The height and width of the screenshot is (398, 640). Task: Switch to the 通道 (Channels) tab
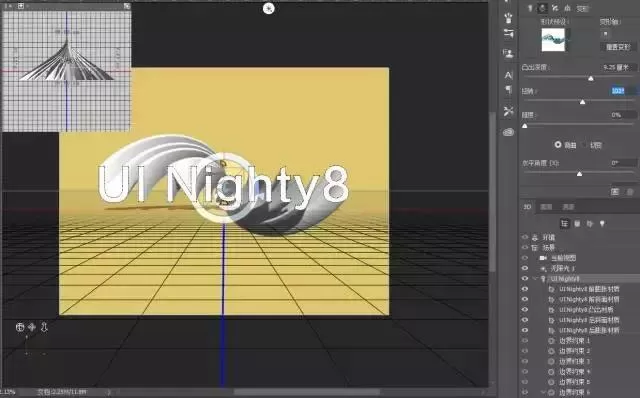click(568, 207)
